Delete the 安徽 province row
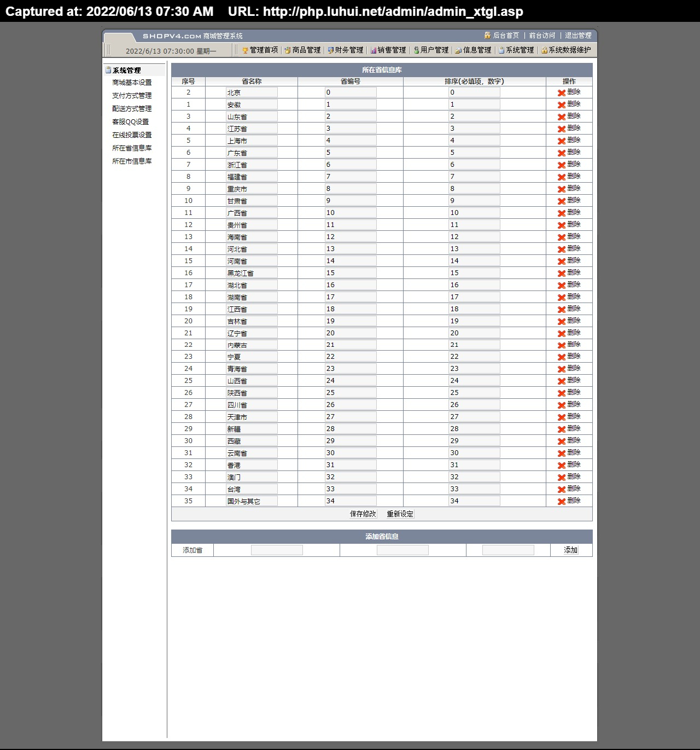 [569, 104]
